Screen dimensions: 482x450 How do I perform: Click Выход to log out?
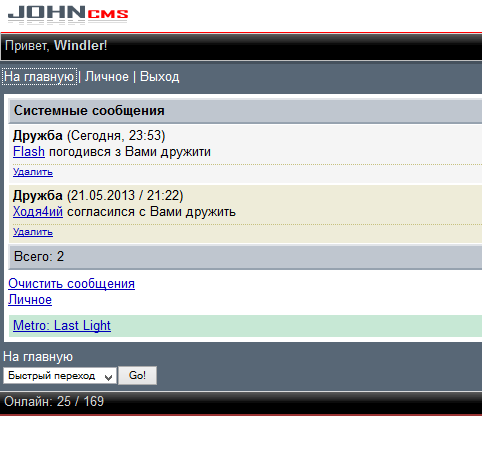click(159, 77)
